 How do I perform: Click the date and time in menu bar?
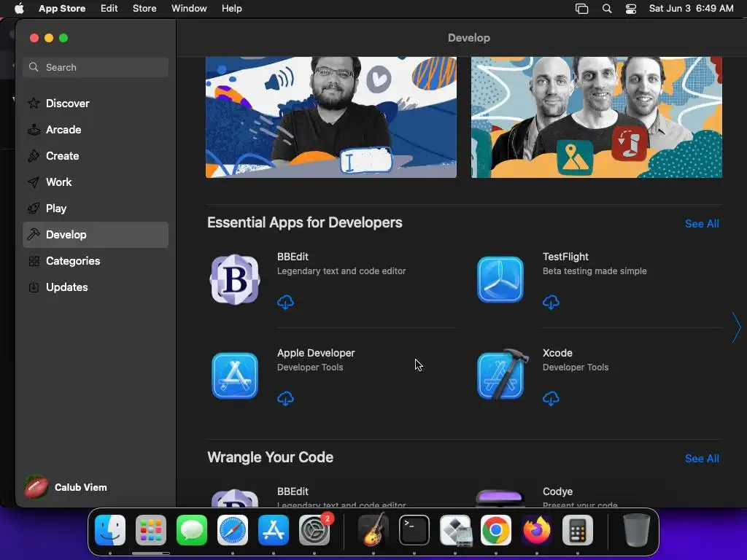(692, 9)
